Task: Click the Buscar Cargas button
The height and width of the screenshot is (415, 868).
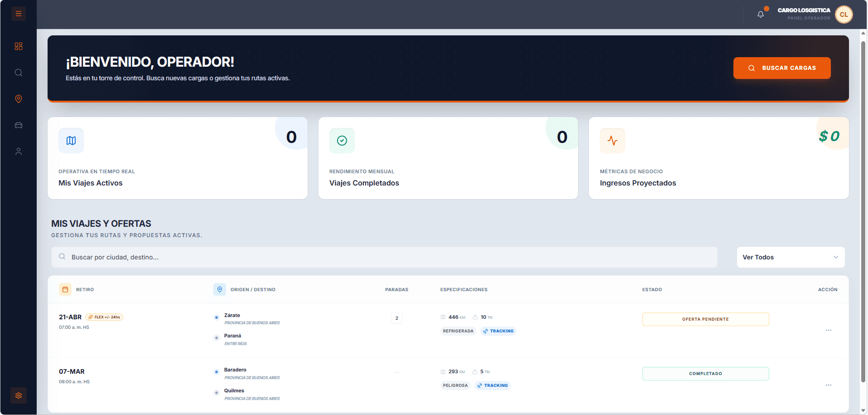Action: tap(782, 68)
